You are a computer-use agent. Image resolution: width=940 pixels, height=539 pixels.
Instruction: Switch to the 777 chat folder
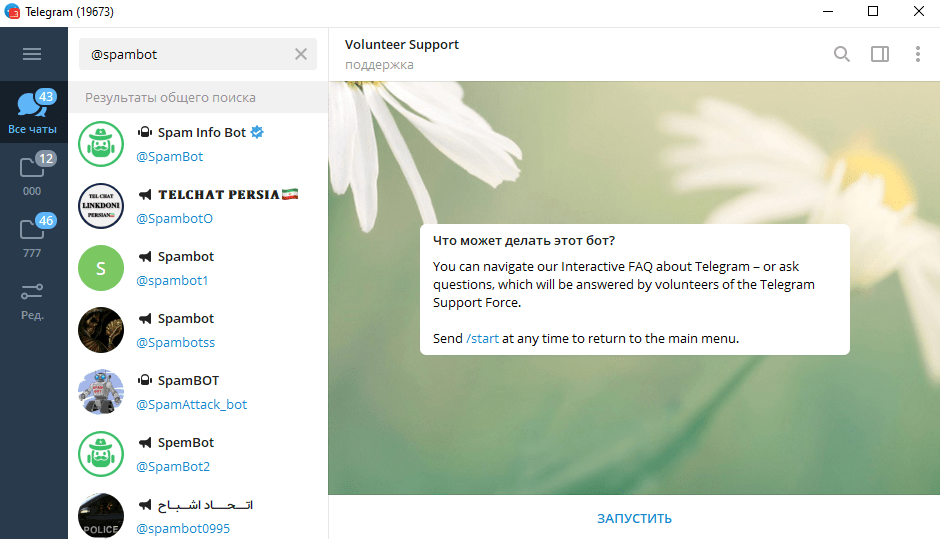tap(33, 236)
